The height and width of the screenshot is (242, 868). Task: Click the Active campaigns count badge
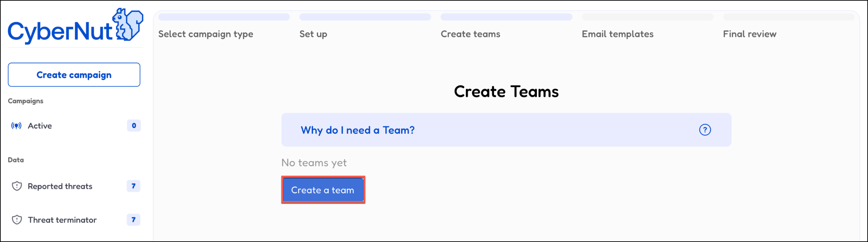[x=134, y=126]
